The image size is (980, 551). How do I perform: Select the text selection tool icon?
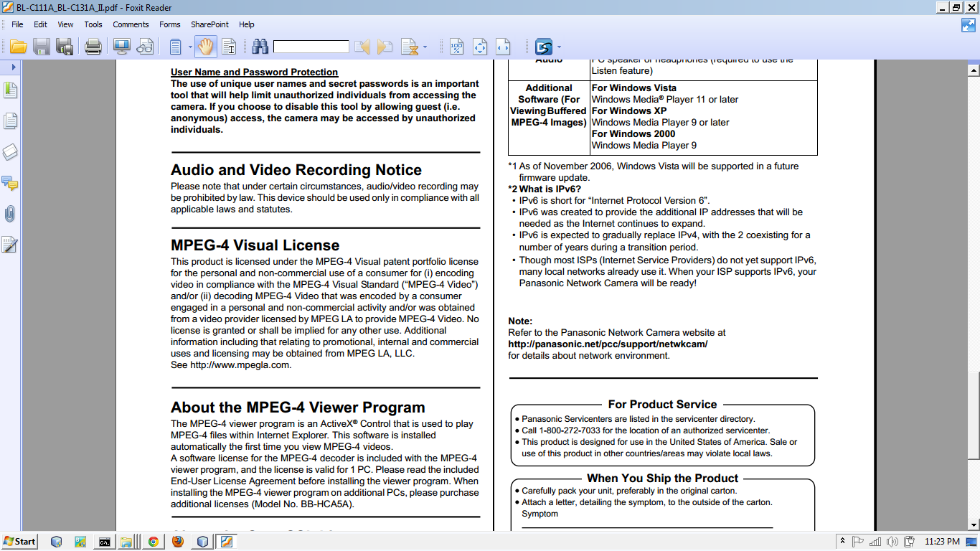229,47
